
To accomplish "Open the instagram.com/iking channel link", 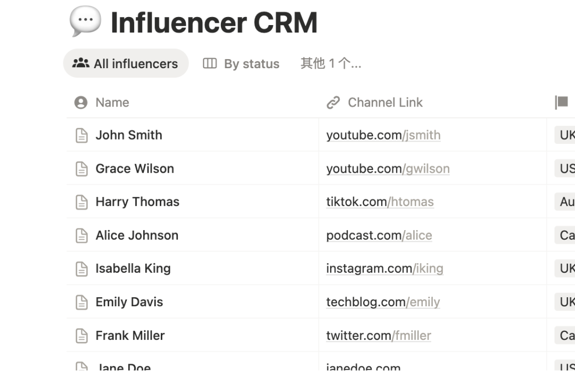I will click(384, 268).
